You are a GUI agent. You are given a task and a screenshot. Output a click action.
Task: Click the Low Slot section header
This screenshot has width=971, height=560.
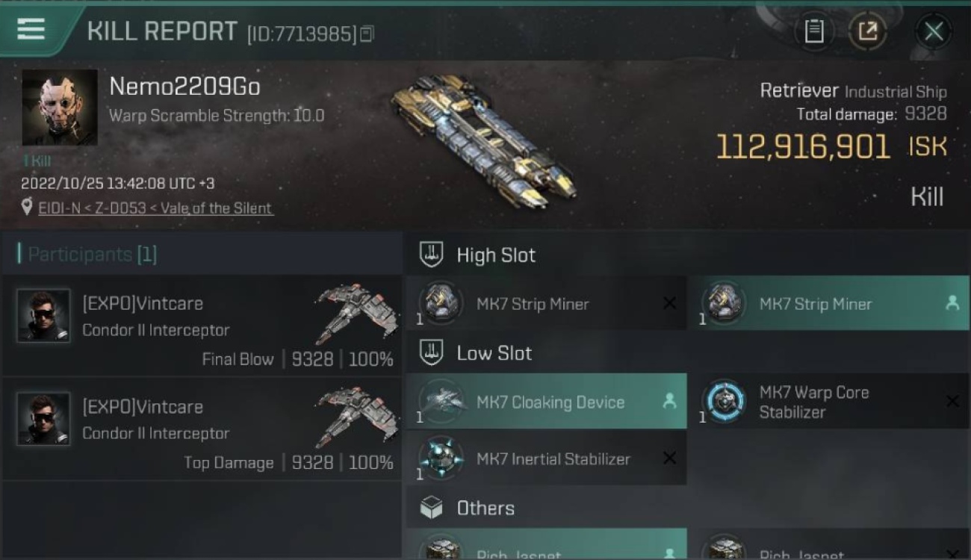pos(494,353)
